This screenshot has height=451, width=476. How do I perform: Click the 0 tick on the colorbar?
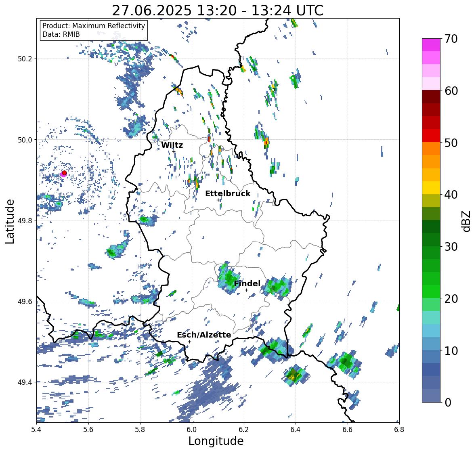[448, 403]
